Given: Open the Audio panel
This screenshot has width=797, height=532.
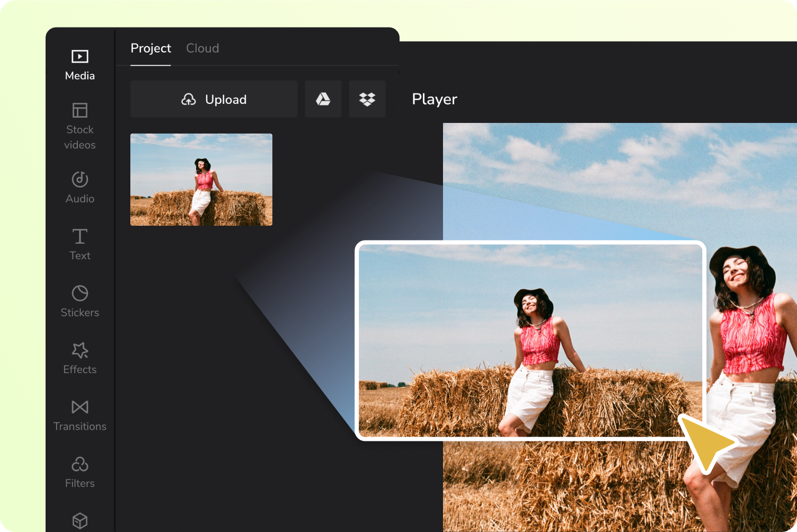Looking at the screenshot, I should coord(79,188).
